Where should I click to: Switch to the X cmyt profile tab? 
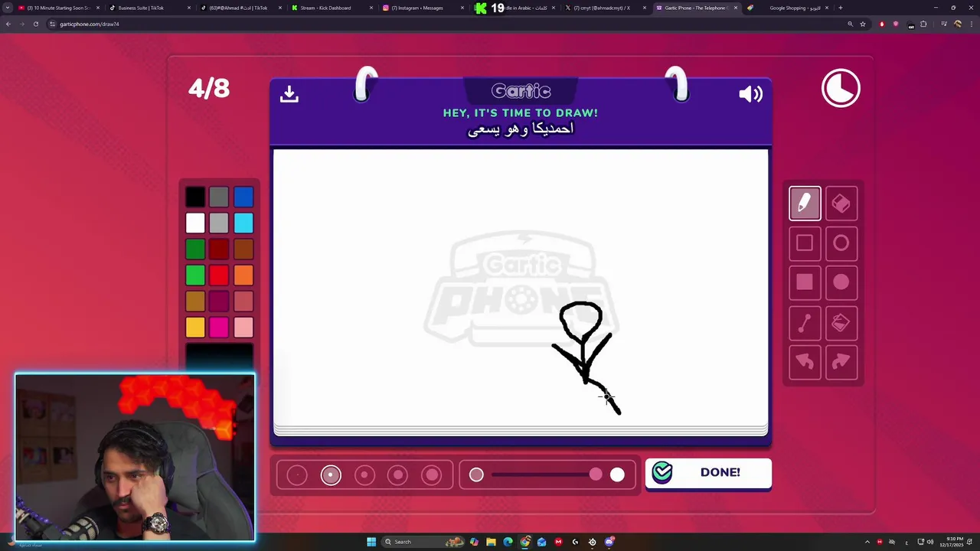pyautogui.click(x=606, y=8)
